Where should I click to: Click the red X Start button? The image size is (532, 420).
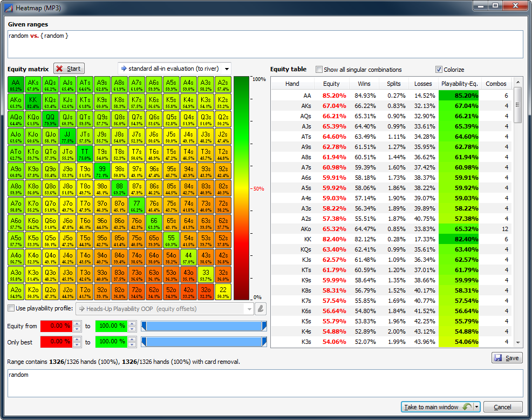(69, 69)
